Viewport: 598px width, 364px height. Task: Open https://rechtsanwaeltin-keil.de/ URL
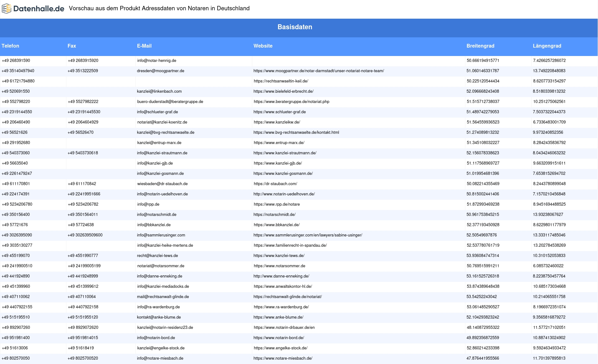coord(281,81)
